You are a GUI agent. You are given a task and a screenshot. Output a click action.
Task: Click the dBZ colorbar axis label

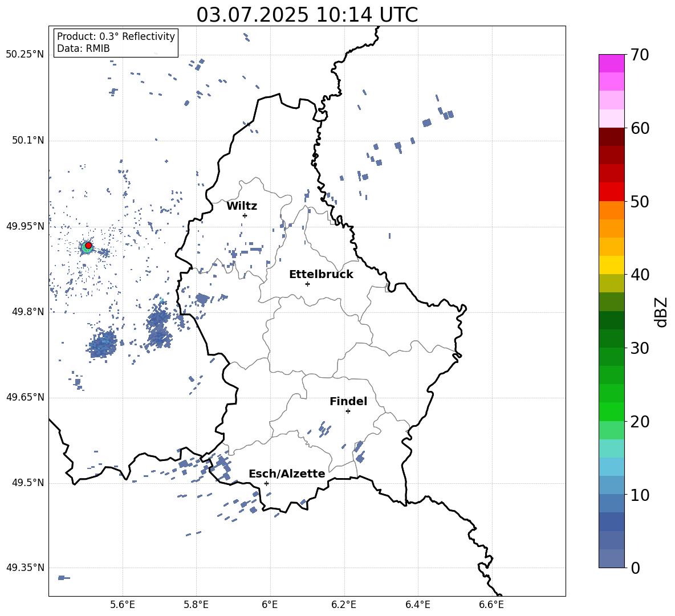[662, 312]
